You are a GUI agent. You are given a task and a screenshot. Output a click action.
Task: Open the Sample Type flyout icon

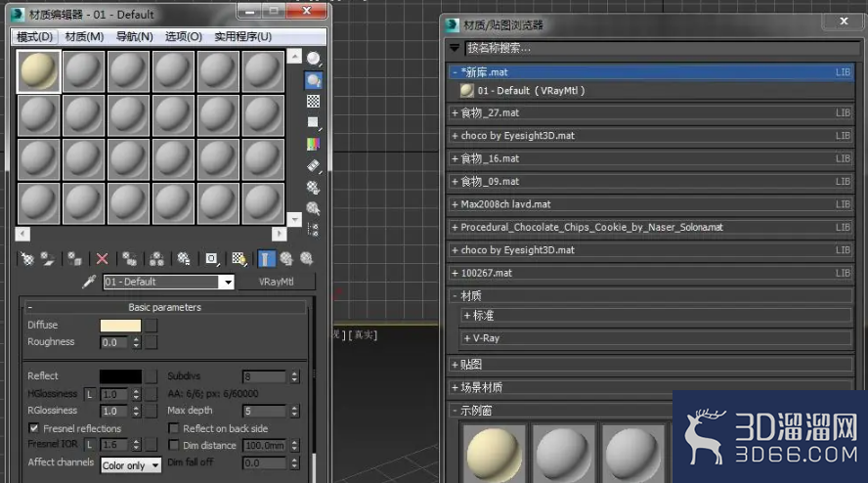click(x=314, y=58)
